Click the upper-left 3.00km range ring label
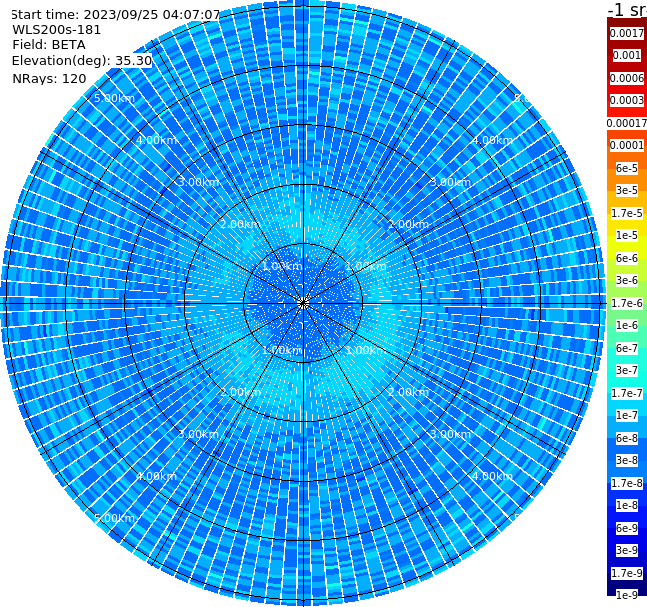Image resolution: width=647 pixels, height=607 pixels. click(x=198, y=182)
